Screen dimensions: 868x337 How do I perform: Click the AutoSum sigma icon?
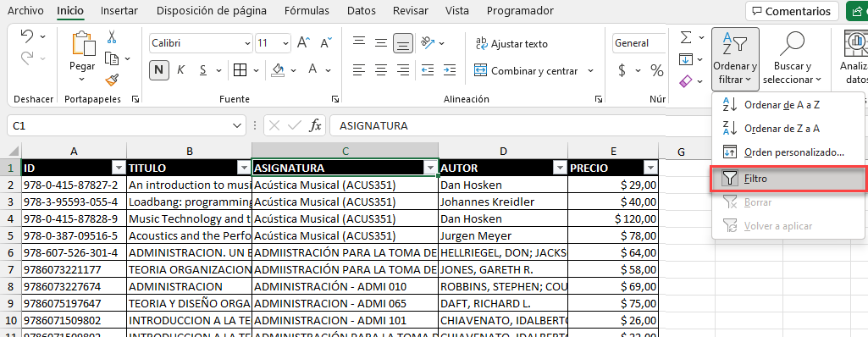pyautogui.click(x=686, y=37)
